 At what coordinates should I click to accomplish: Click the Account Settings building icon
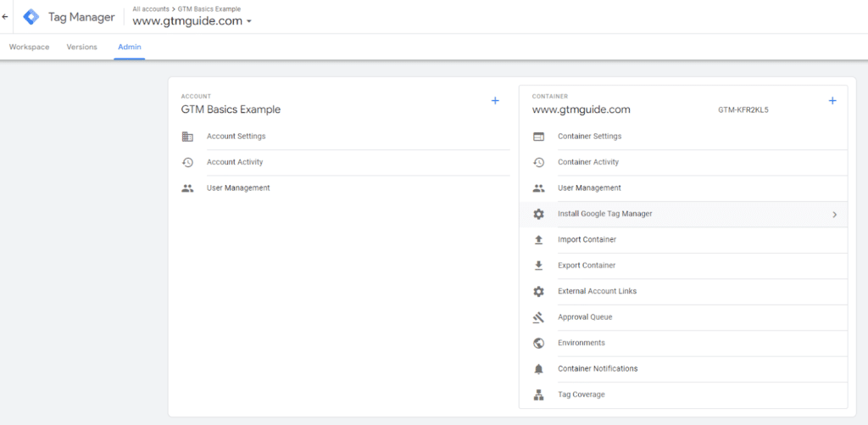[187, 137]
